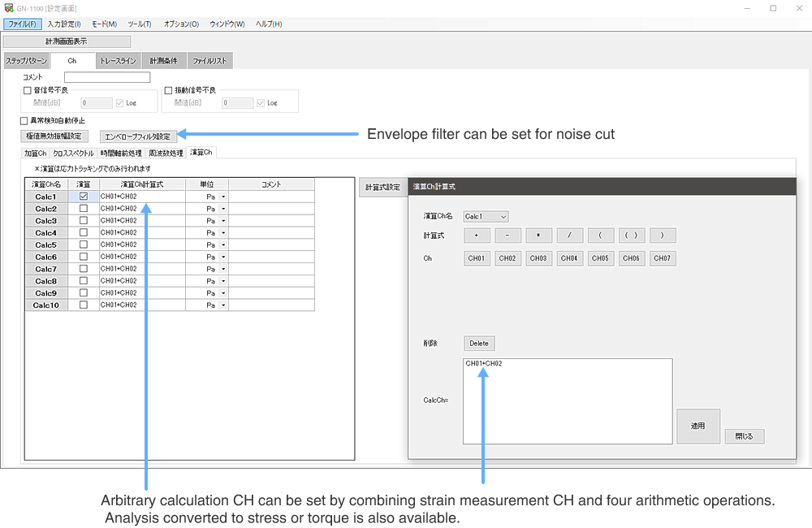Click the paired parentheses ( ) button

point(632,236)
